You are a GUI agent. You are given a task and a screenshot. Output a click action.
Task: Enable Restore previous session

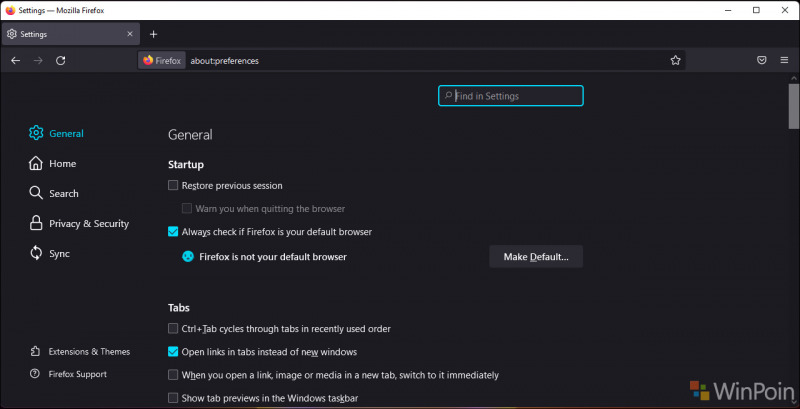(173, 186)
